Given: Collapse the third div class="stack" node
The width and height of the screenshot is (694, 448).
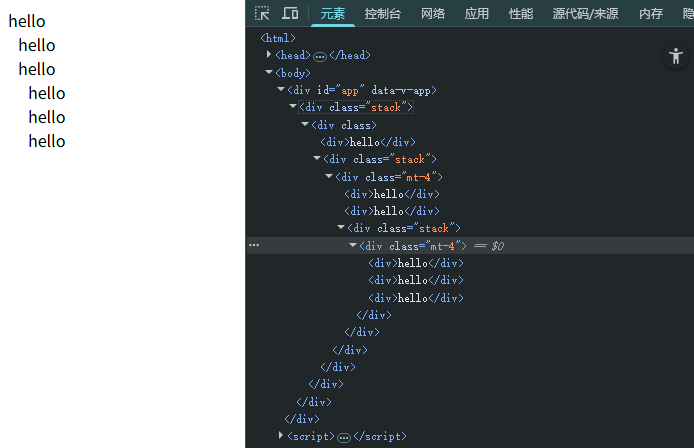Looking at the screenshot, I should coord(340,227).
